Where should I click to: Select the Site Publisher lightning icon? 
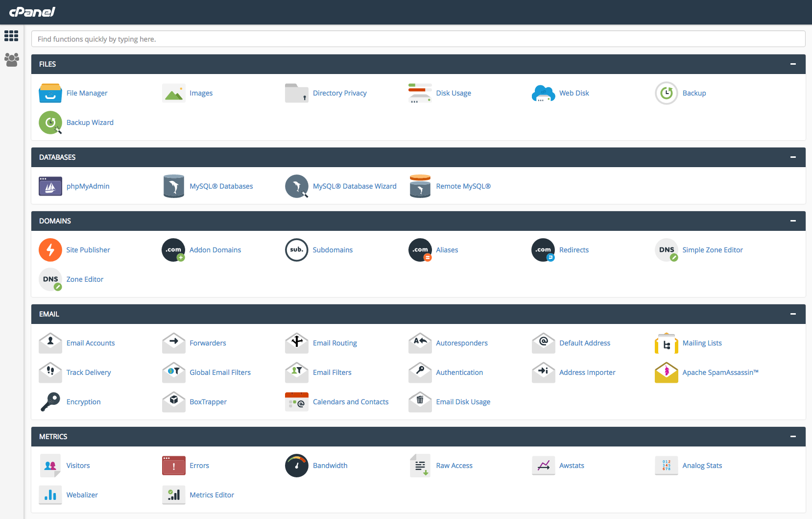[50, 250]
